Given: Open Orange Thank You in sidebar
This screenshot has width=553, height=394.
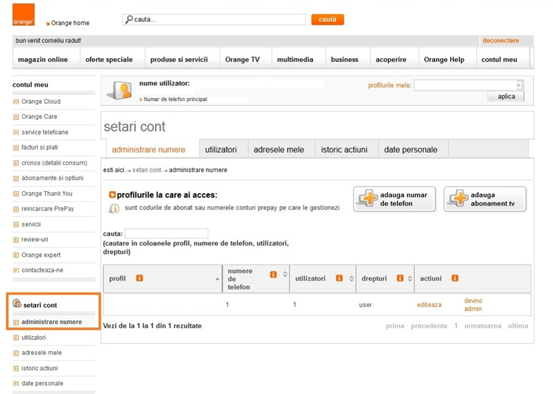Looking at the screenshot, I should coord(47,194).
